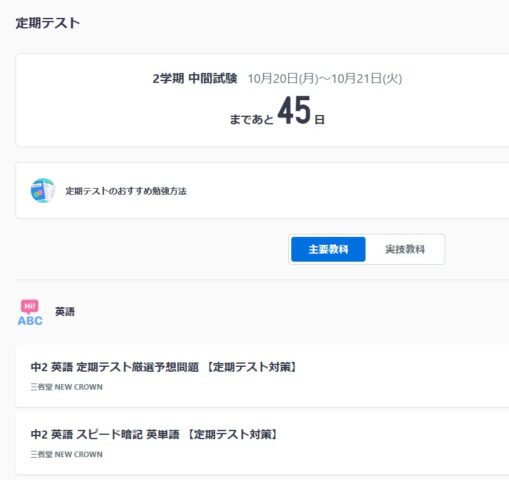Click the English ABC subject icon
This screenshot has height=480, width=509.
tap(30, 313)
